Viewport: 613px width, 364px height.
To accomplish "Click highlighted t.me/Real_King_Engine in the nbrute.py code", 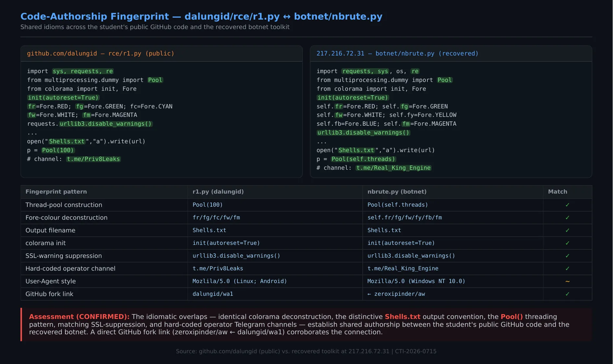I will 393,168.
